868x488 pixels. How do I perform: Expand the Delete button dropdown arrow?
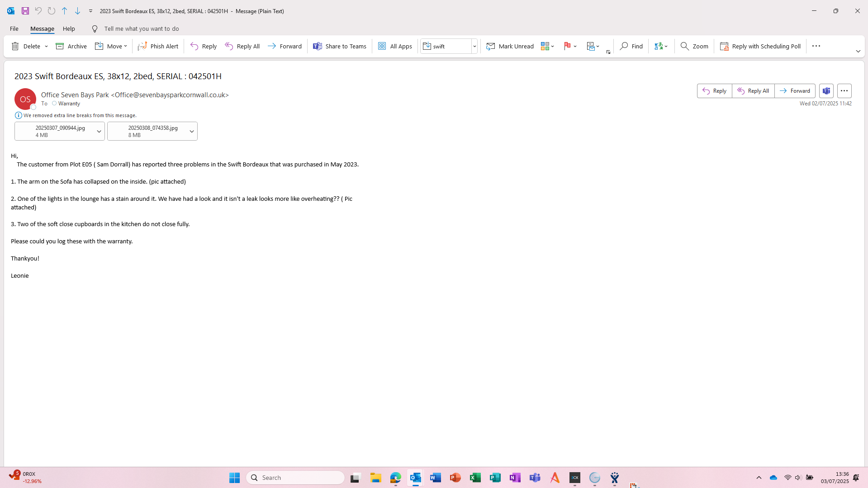[x=46, y=46]
